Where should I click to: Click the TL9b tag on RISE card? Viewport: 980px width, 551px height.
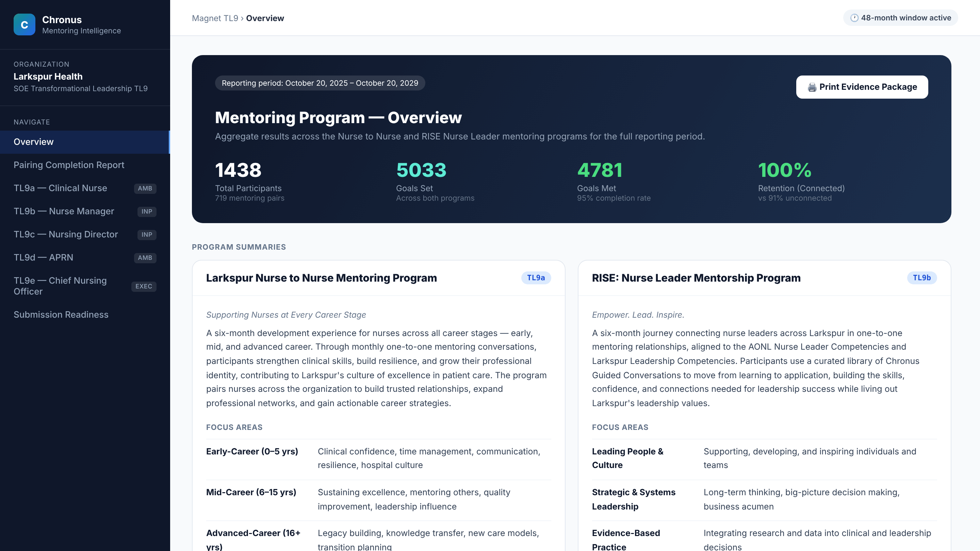point(921,278)
